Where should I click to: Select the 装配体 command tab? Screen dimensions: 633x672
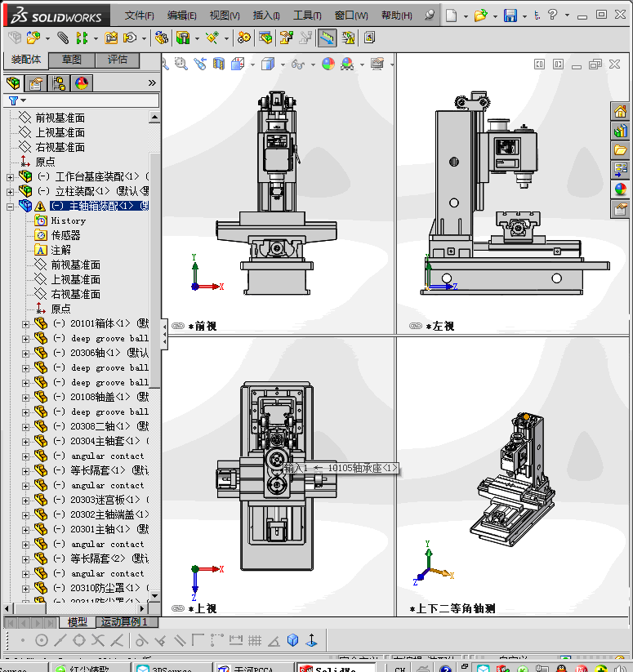coord(25,60)
